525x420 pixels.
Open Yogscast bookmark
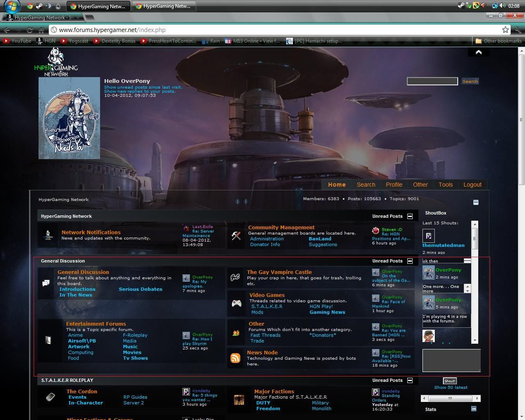[74, 41]
